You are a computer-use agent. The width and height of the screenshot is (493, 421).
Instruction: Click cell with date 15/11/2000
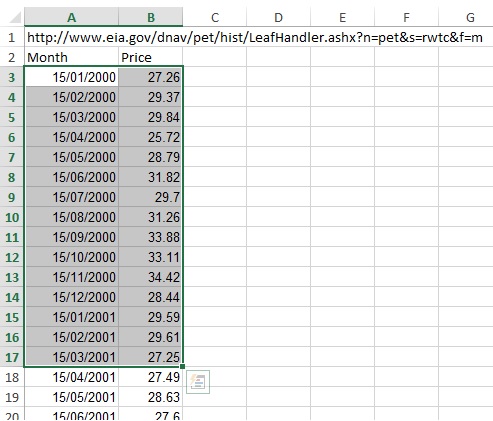71,277
